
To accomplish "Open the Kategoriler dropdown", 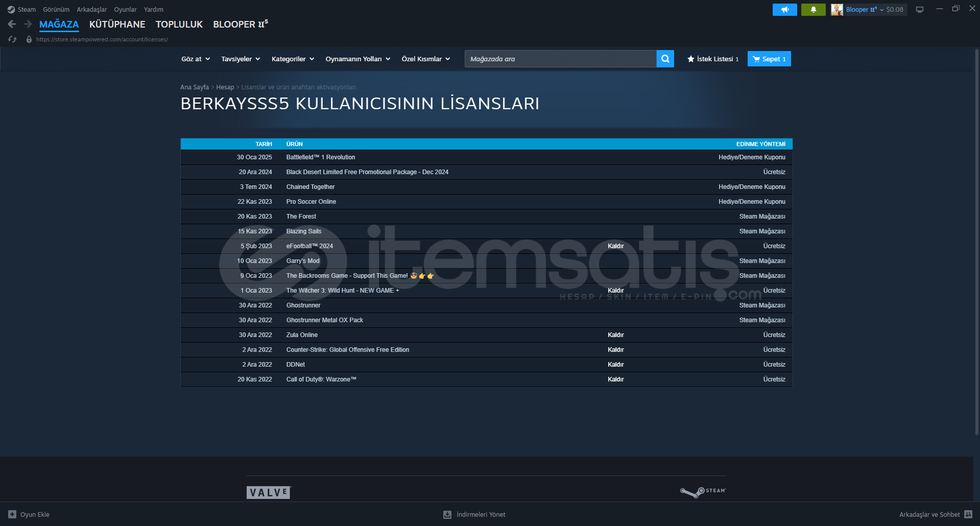I will pyautogui.click(x=293, y=59).
